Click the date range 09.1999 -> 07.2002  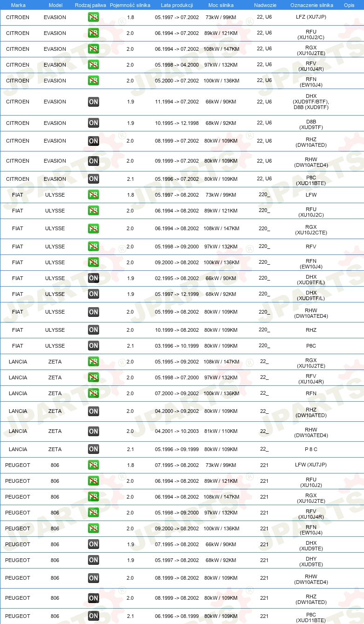(x=177, y=161)
